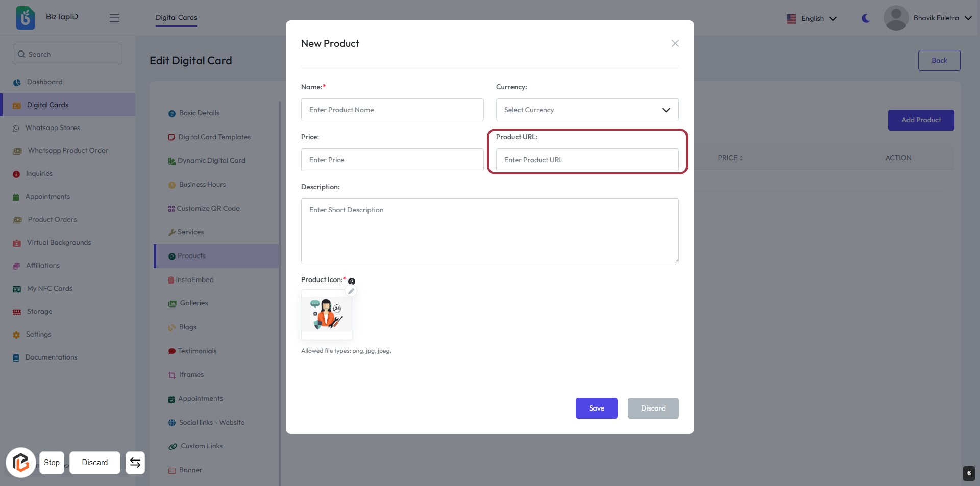This screenshot has width=980, height=486.
Task: Click the Enter Price input field
Action: pyautogui.click(x=392, y=160)
